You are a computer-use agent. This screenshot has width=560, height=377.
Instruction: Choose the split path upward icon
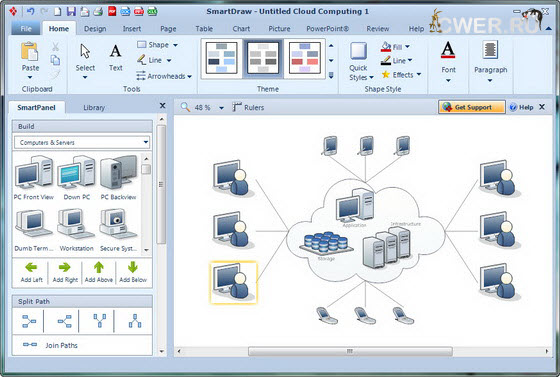click(135, 321)
